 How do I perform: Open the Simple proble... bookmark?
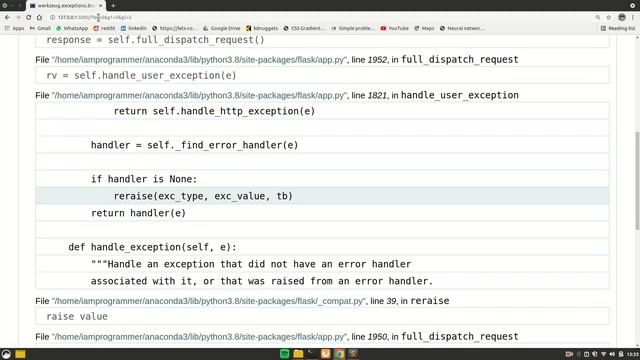pos(353,28)
